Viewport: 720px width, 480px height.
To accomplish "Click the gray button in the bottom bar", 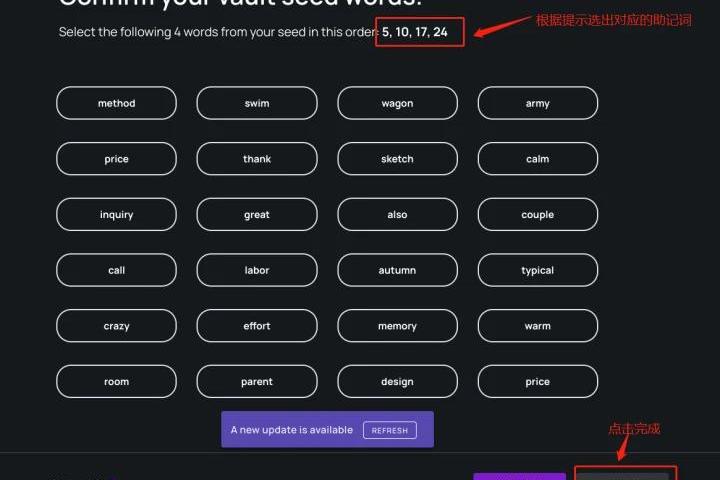I will coord(625,475).
